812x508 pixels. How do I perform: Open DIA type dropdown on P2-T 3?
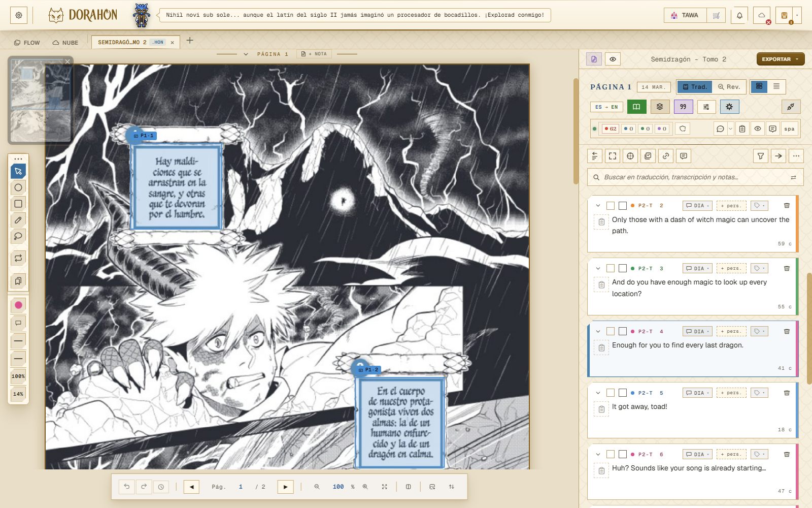[697, 268]
